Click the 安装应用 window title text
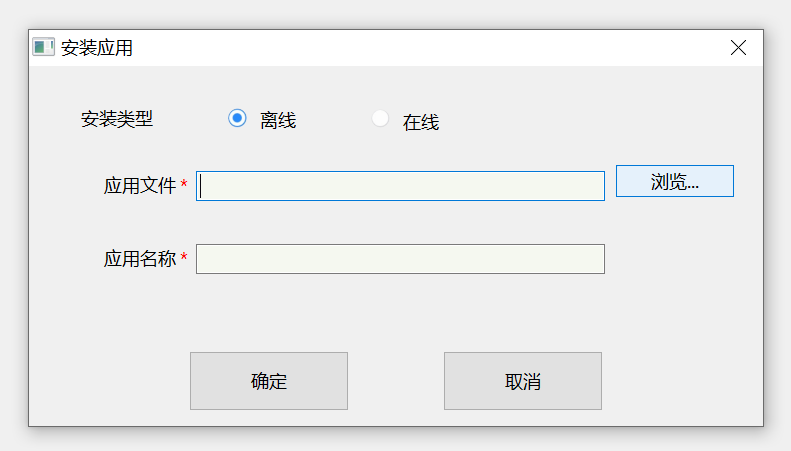 coord(97,48)
